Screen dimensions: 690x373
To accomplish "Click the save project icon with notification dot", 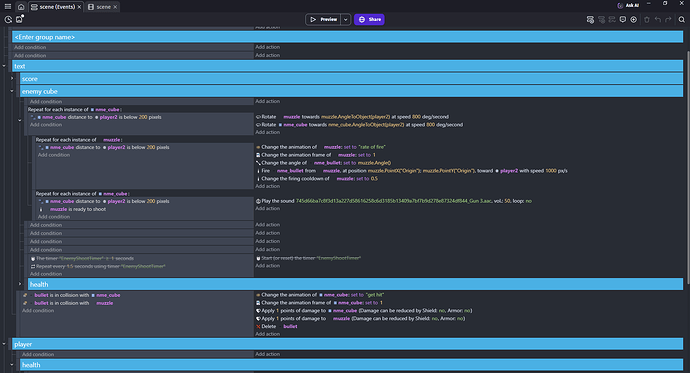I will [x=19, y=19].
